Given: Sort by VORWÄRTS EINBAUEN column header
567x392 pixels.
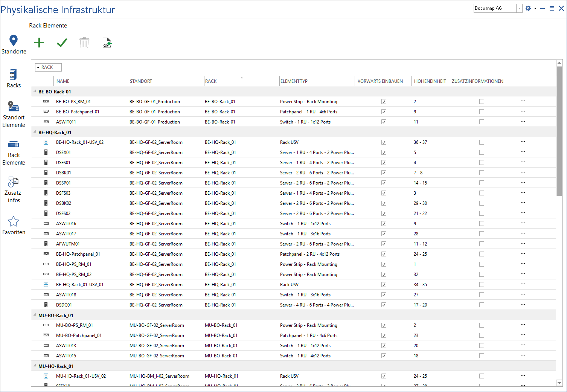Looking at the screenshot, I should pos(383,81).
